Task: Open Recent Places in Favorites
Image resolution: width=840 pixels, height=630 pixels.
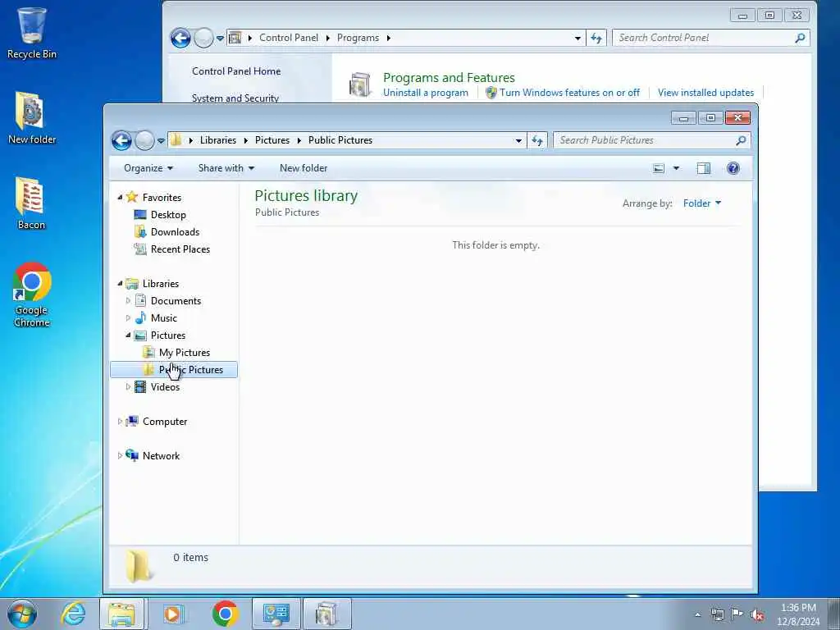Action: (180, 249)
